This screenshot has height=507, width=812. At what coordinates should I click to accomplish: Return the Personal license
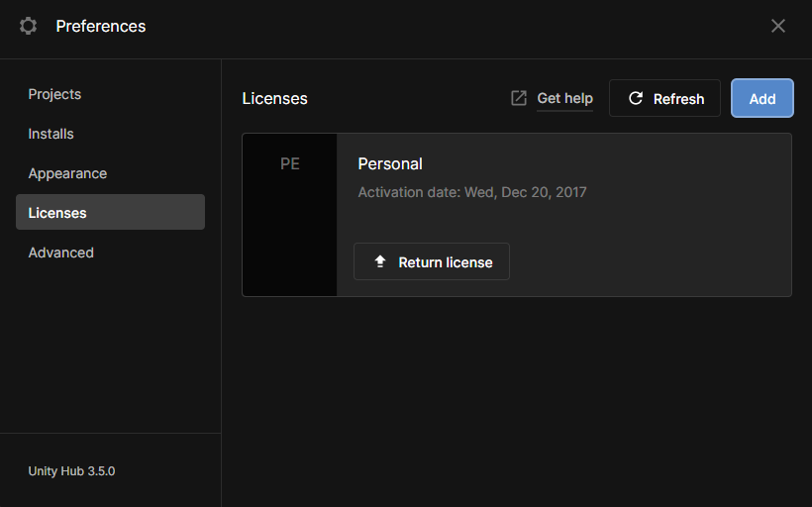(x=432, y=261)
